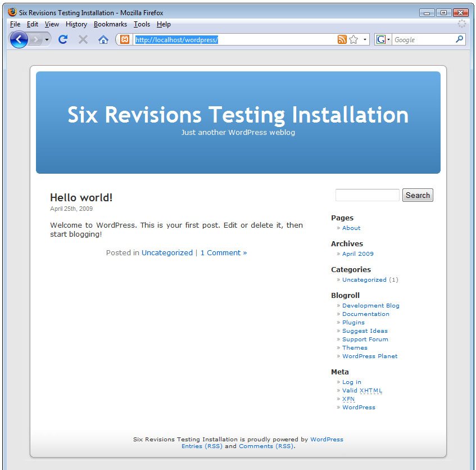This screenshot has width=476, height=470.
Task: Go to the Home page icon
Action: (103, 39)
